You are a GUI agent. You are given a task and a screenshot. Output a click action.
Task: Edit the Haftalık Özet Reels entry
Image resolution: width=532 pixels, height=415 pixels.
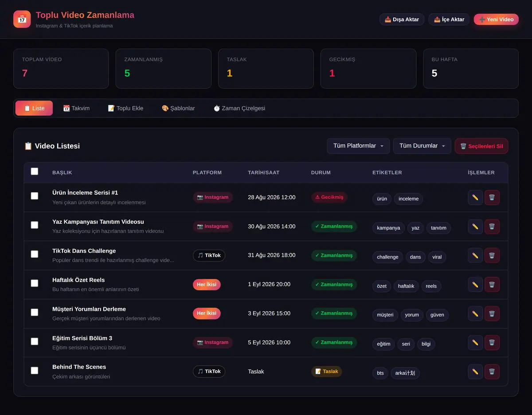[x=475, y=285]
